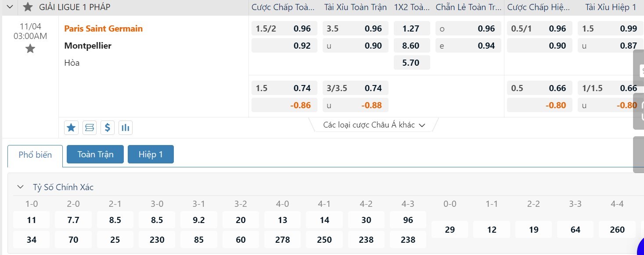Favorite the Giải Ligue 1 Pháp league star
The width and height of the screenshot is (644, 255).
pos(28,7)
